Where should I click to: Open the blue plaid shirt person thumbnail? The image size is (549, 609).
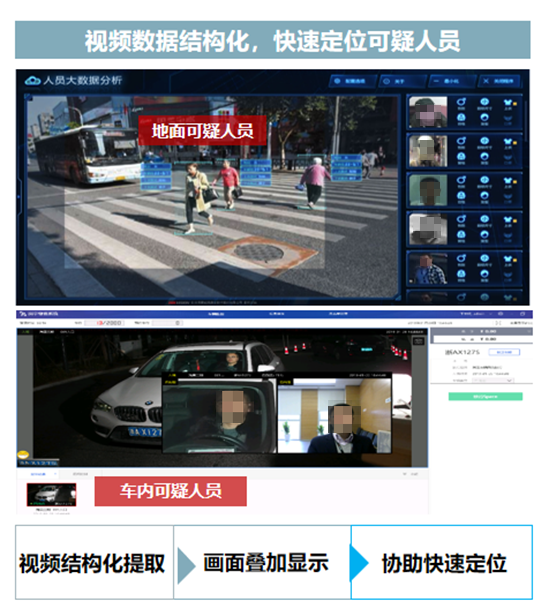(x=428, y=268)
